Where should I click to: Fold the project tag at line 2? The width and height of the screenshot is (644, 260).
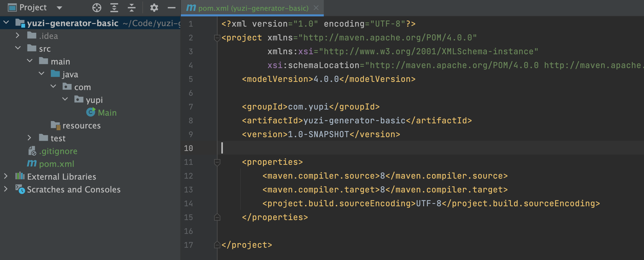(217, 38)
